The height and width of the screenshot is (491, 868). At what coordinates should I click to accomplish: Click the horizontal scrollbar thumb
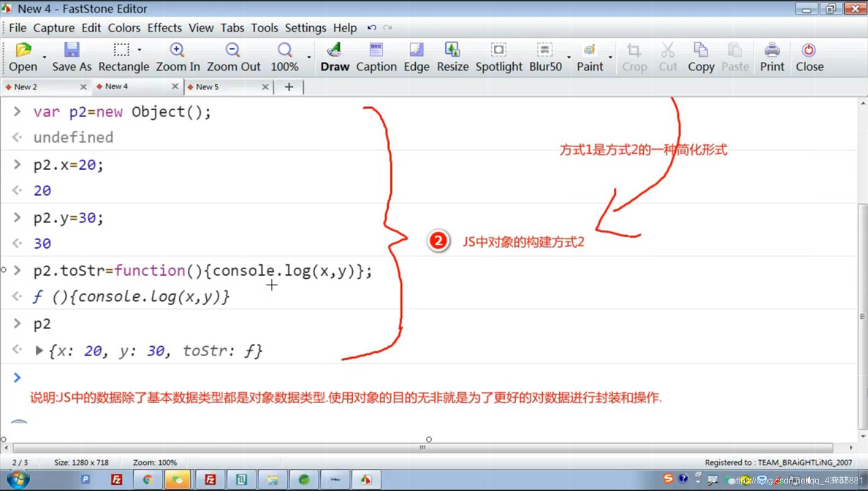[423, 448]
